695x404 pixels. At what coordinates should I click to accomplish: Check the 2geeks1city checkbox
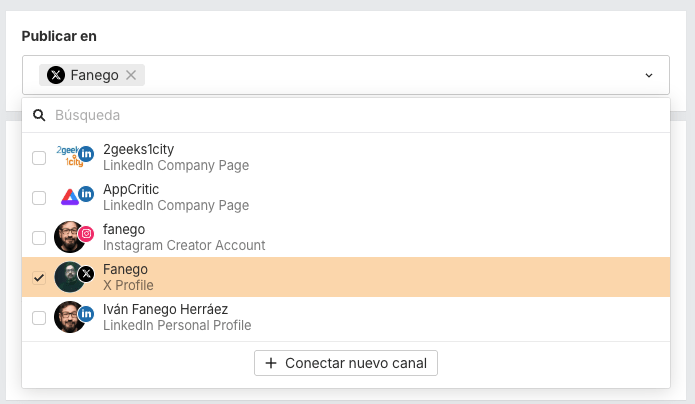pyautogui.click(x=39, y=158)
